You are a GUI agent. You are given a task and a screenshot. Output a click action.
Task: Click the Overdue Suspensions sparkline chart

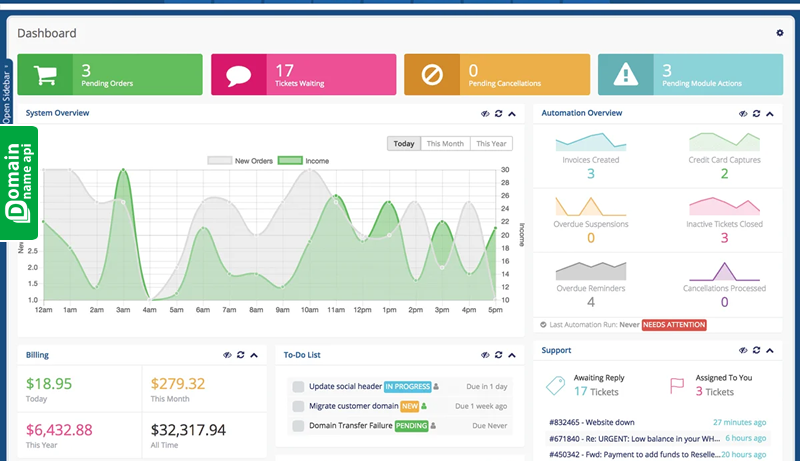click(591, 206)
